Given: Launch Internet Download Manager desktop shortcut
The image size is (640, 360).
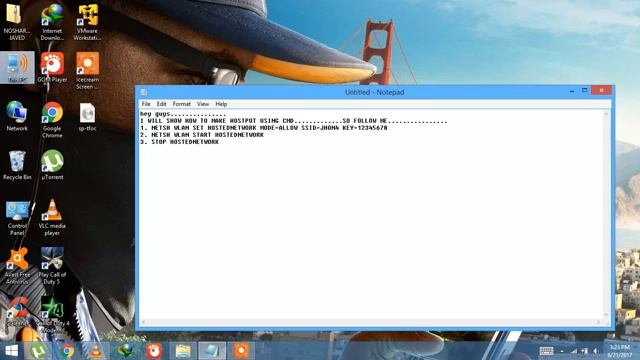Looking at the screenshot, I should [x=52, y=21].
